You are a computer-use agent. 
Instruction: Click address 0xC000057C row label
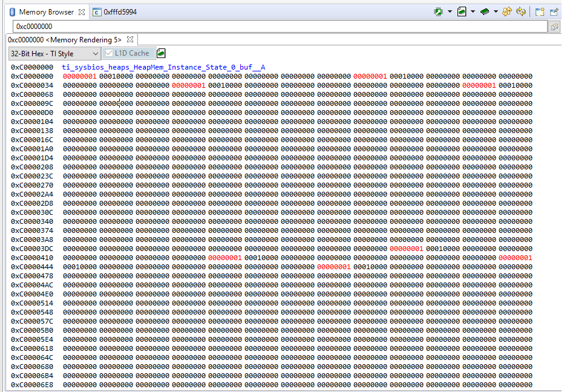point(32,321)
